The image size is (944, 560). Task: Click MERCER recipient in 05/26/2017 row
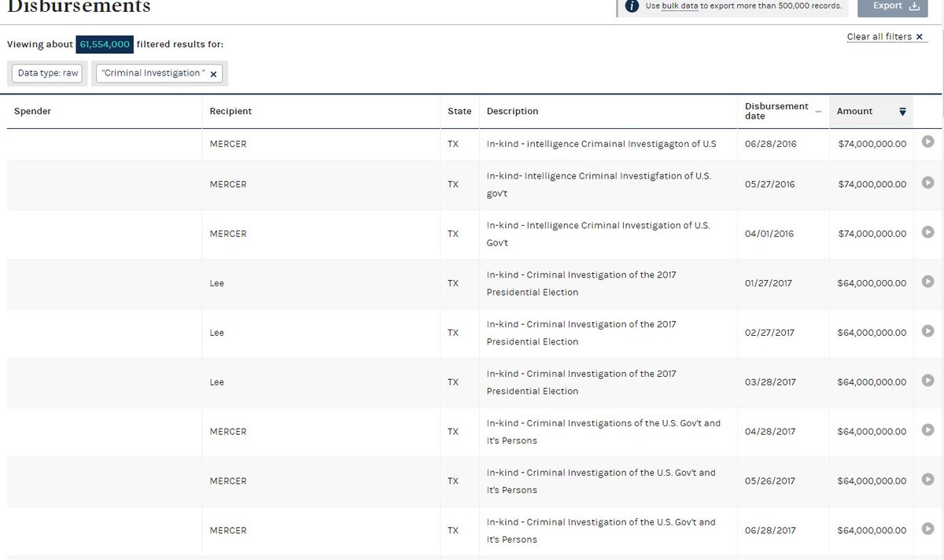(228, 482)
